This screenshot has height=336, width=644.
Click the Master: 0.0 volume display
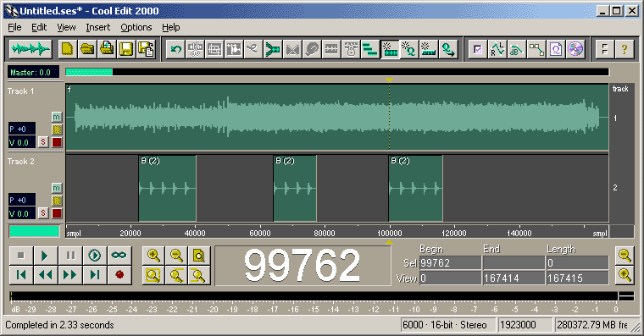click(x=33, y=72)
